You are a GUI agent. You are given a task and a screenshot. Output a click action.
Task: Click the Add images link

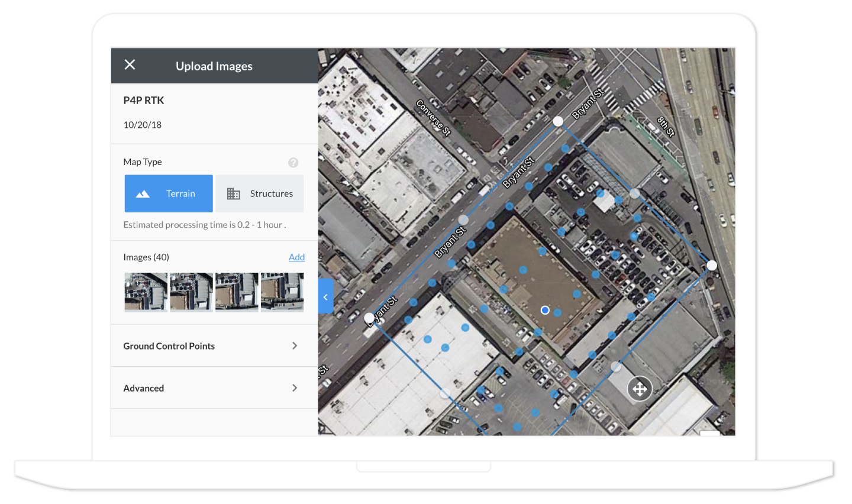pos(296,257)
